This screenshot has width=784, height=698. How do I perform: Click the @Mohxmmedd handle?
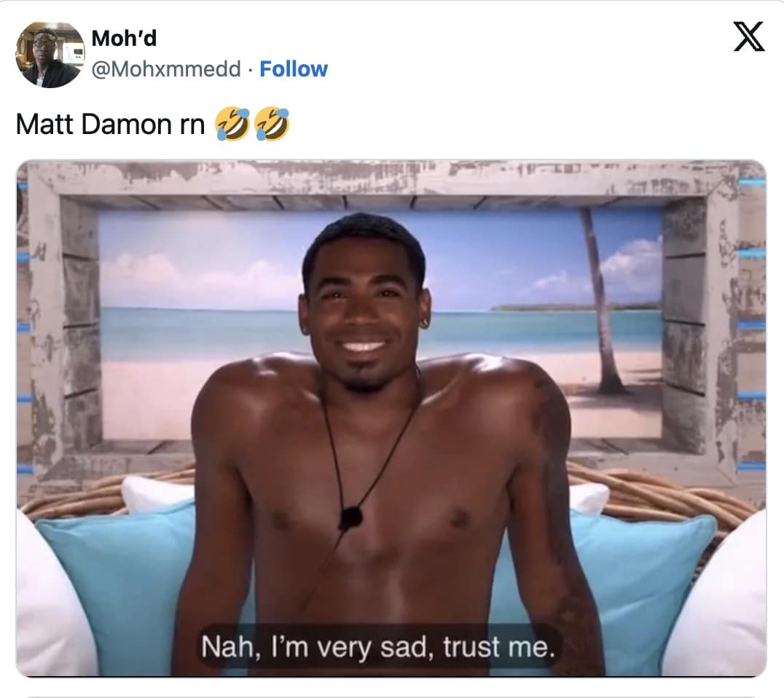click(x=166, y=69)
